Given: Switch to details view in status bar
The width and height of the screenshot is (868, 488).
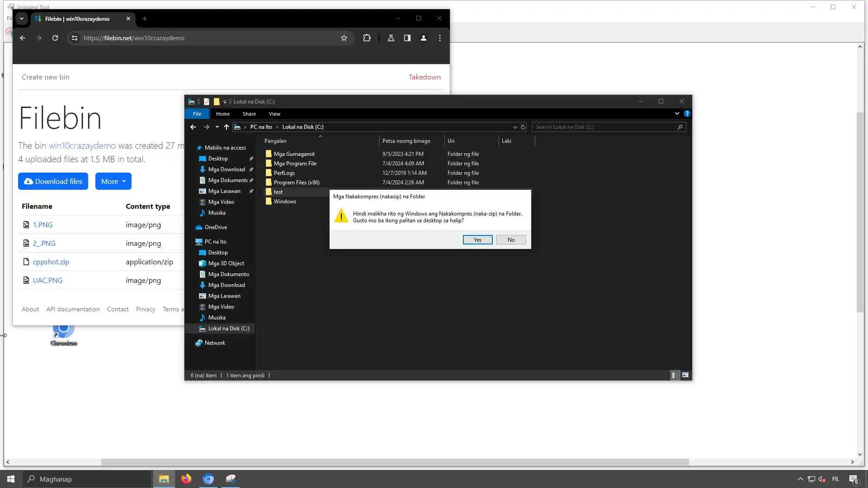Looking at the screenshot, I should coord(674,375).
